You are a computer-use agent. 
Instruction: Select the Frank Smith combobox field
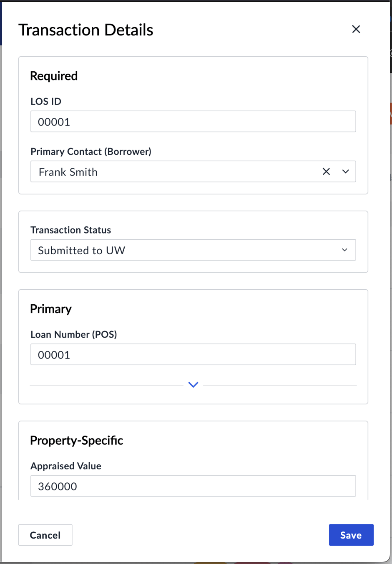tap(167, 171)
